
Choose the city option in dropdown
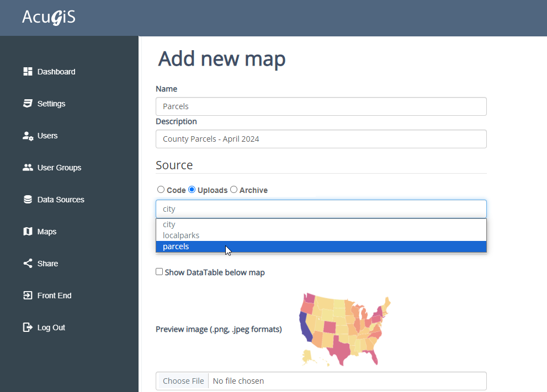click(x=321, y=224)
